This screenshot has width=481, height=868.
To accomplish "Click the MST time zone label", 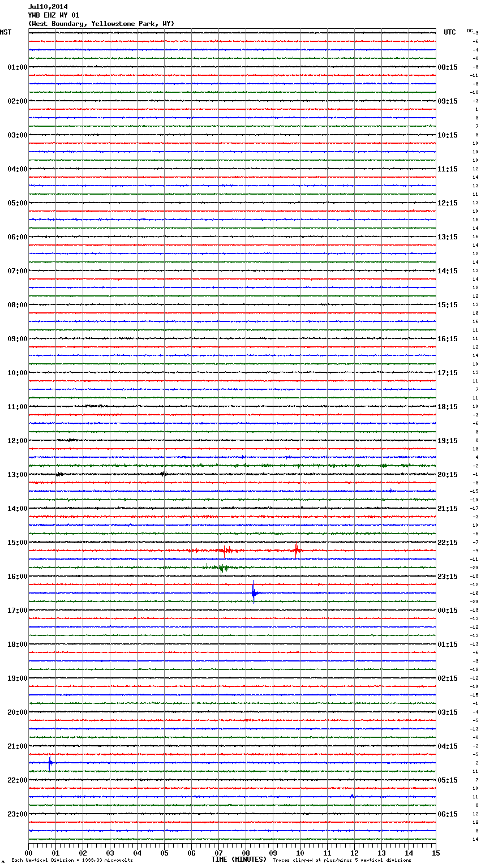I will pyautogui.click(x=6, y=32).
